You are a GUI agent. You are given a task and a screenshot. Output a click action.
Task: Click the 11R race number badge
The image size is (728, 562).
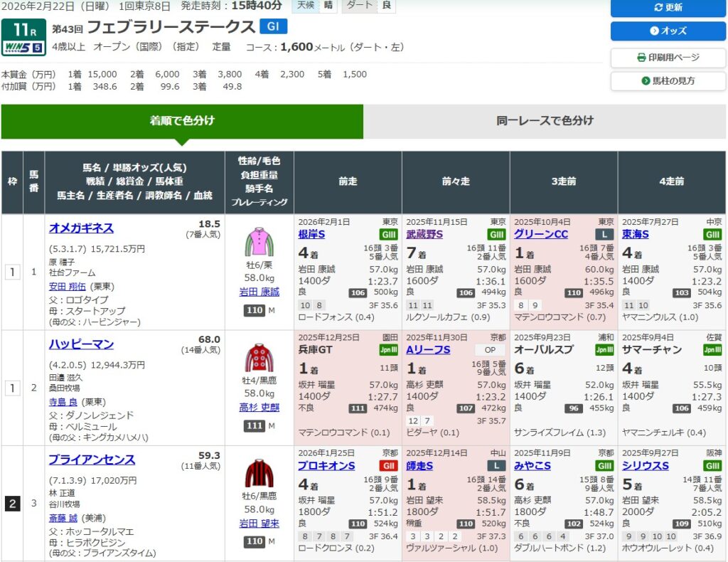point(24,30)
